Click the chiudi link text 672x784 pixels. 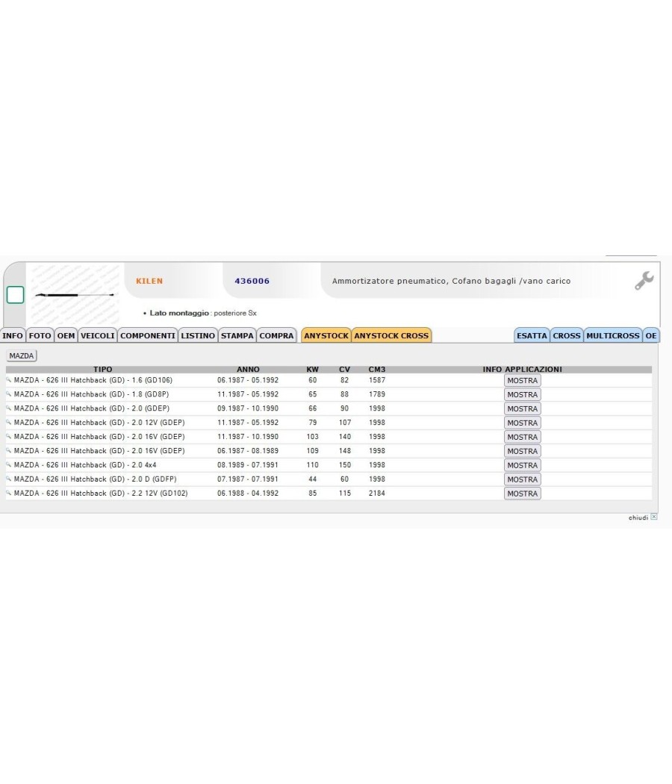(638, 517)
